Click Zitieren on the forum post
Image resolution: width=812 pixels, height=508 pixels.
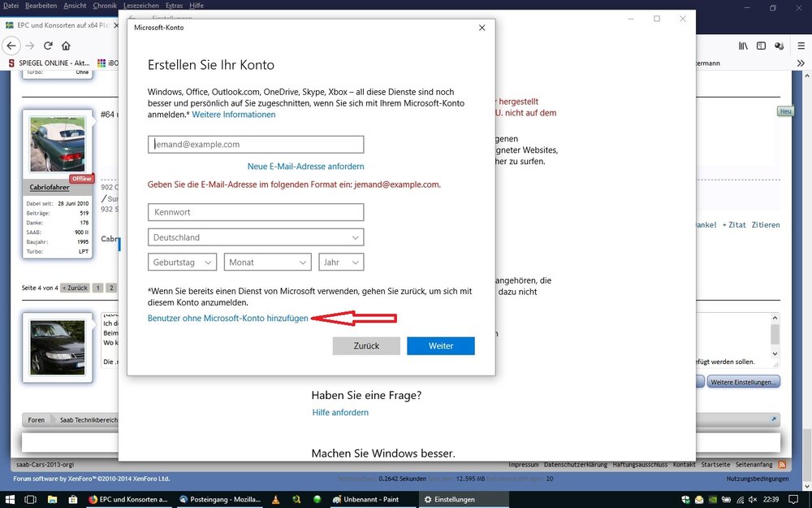click(766, 225)
